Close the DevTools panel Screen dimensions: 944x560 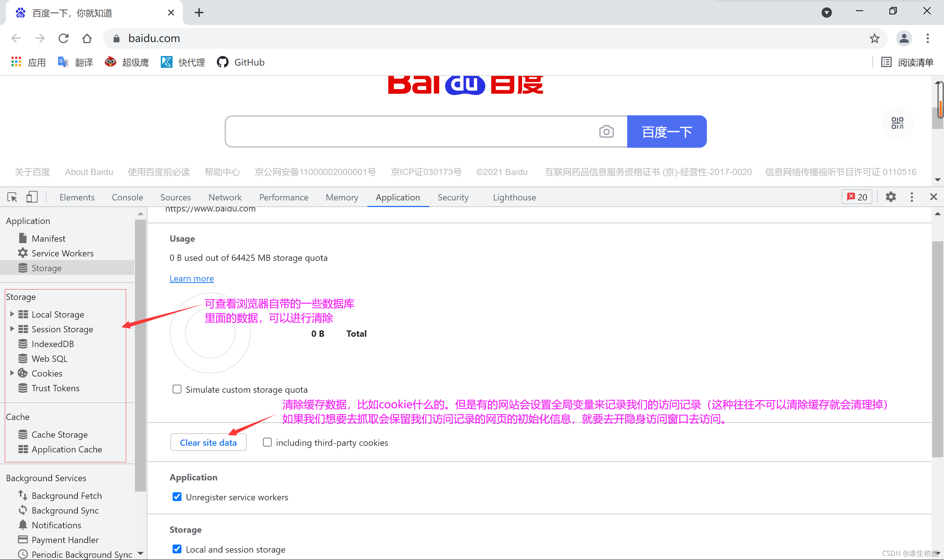point(933,197)
